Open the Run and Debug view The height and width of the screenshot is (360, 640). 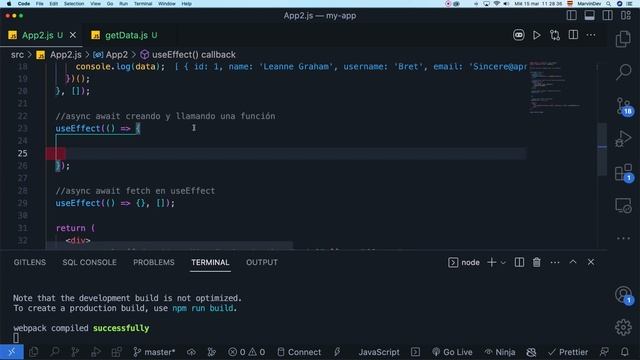click(623, 139)
